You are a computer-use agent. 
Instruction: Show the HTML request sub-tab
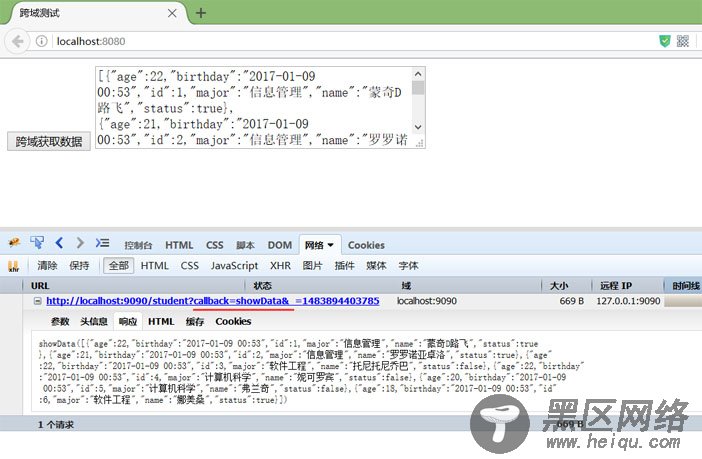(x=161, y=322)
